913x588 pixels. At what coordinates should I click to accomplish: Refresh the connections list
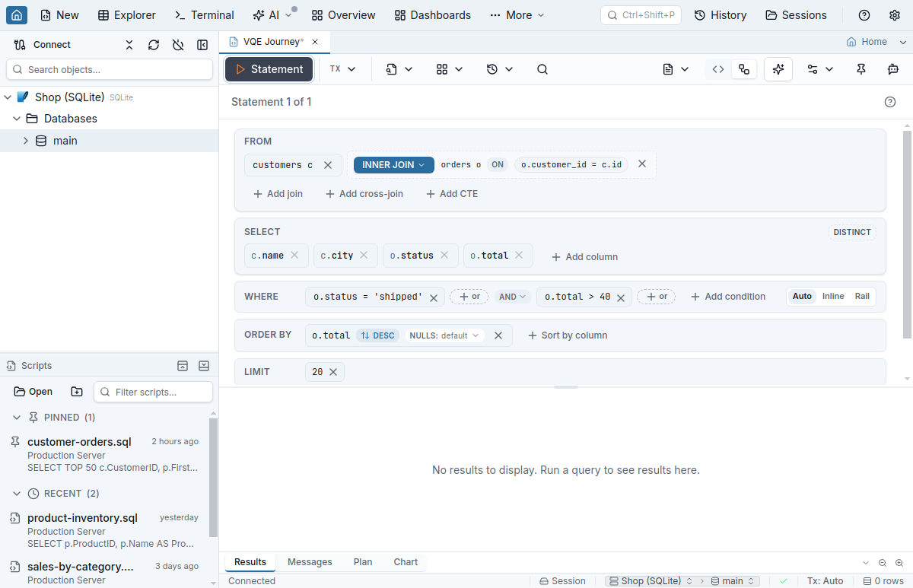(x=154, y=45)
